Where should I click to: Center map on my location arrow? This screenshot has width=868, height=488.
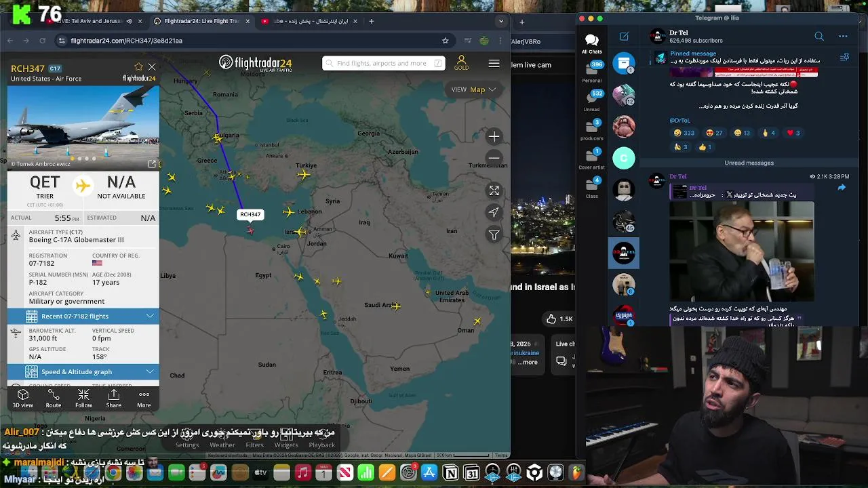[494, 212]
